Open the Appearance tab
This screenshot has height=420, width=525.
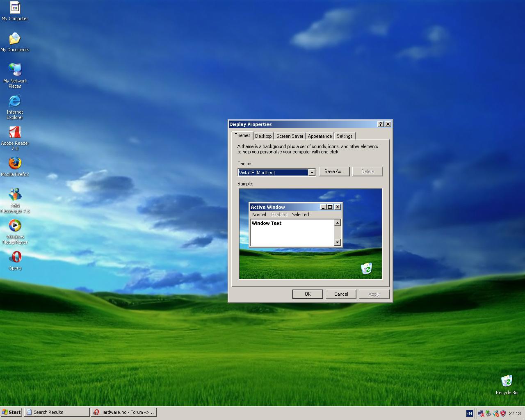(x=320, y=136)
